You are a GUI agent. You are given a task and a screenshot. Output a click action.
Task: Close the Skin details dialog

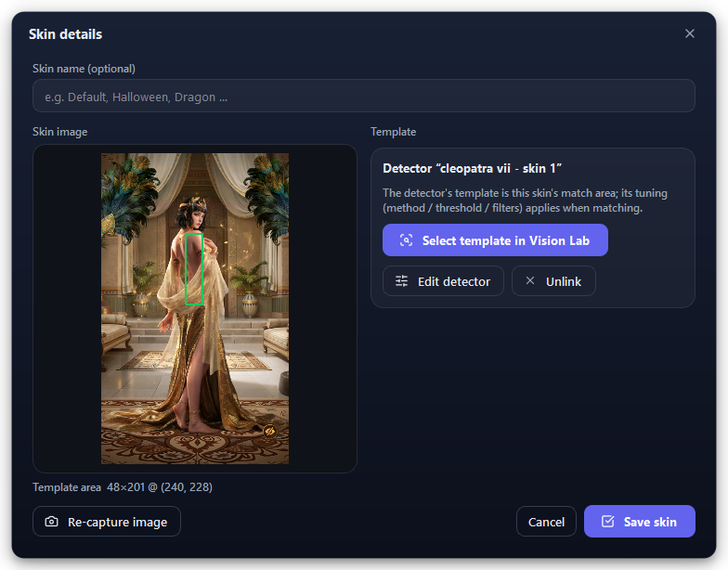pyautogui.click(x=689, y=33)
